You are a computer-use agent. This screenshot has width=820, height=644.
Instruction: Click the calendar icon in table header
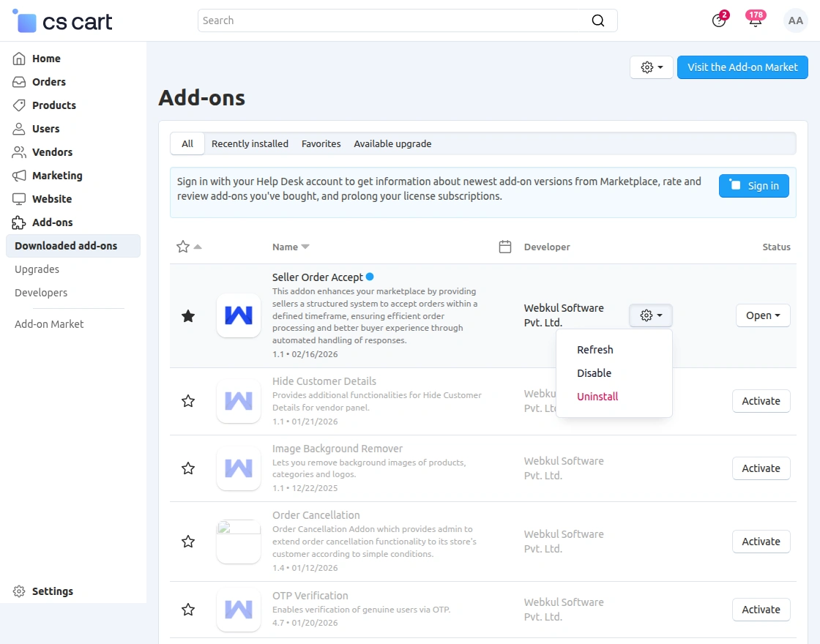coord(504,247)
